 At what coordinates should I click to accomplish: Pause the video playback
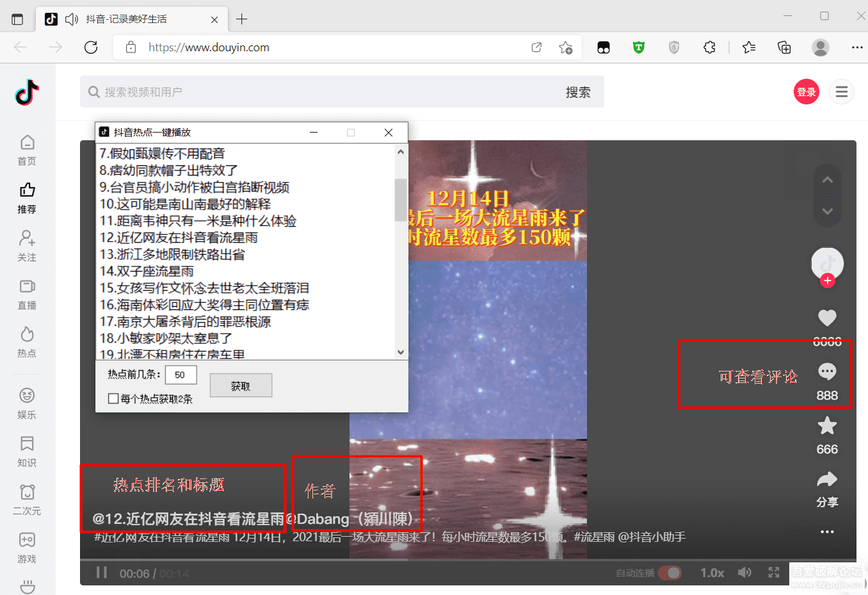pyautogui.click(x=101, y=573)
